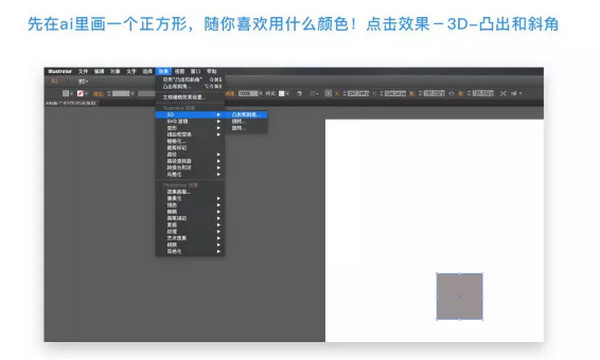600x360 pixels.
Task: Open the arrange documents icon beside Ai logo
Action: (x=83, y=81)
